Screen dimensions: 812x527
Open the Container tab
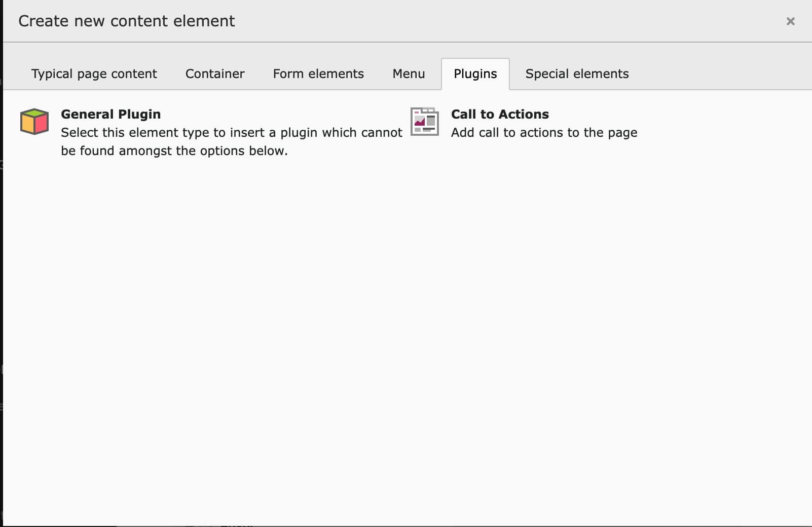click(x=214, y=73)
